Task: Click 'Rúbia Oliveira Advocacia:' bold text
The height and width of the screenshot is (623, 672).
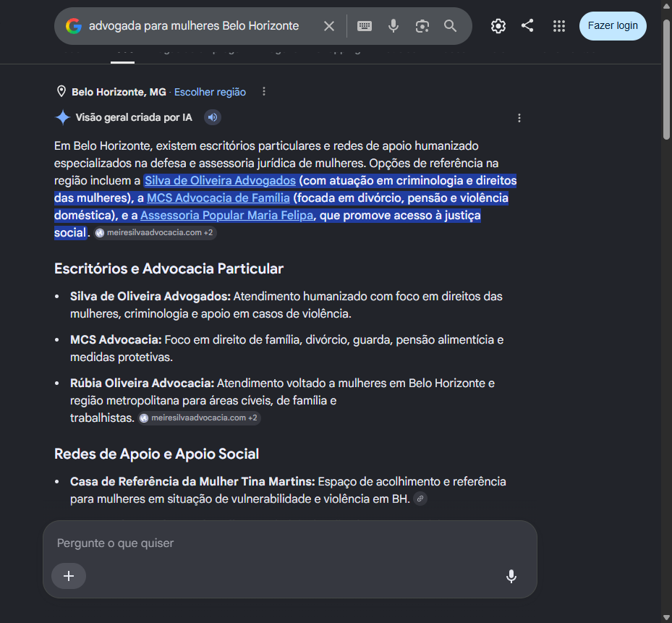Action: [143, 383]
